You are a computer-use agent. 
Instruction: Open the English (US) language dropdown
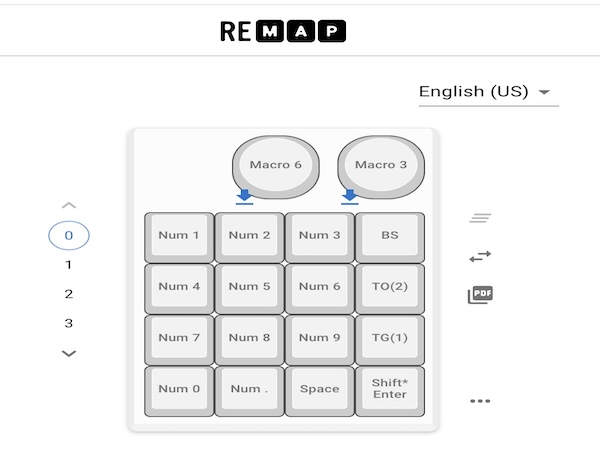(x=487, y=92)
